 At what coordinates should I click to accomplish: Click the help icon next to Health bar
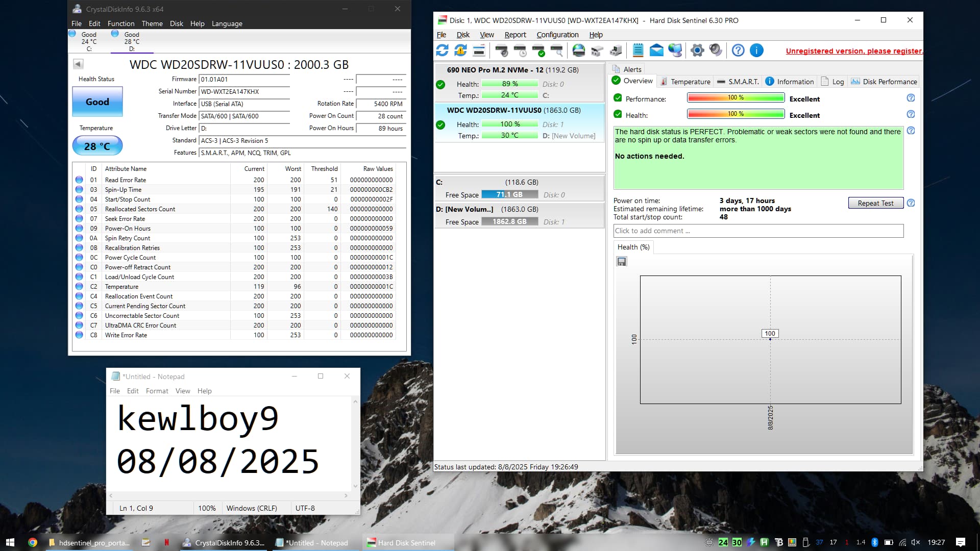click(x=911, y=114)
